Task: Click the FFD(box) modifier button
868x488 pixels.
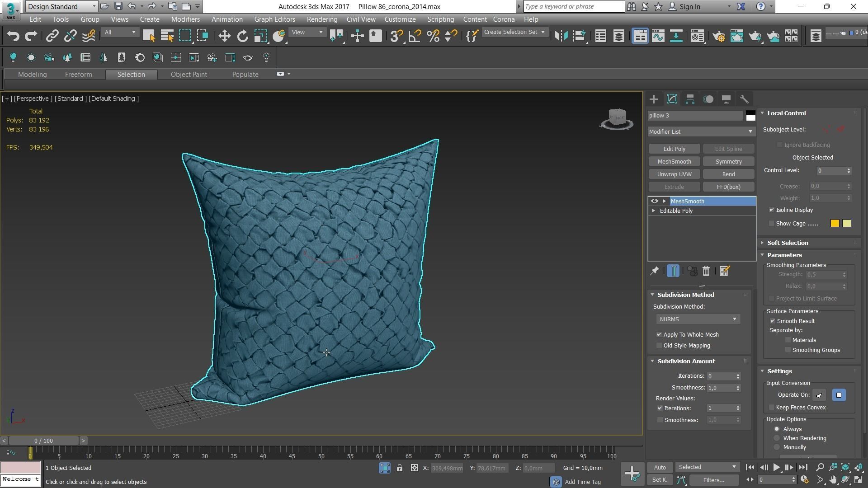Action: point(728,187)
